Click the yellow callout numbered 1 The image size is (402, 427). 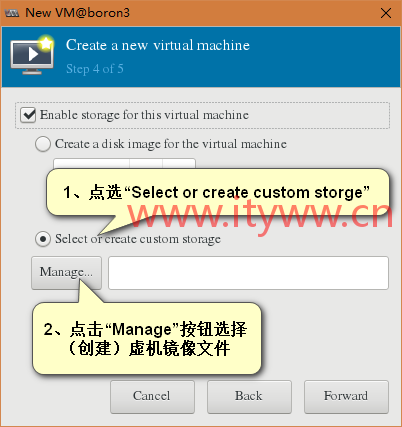coord(218,192)
